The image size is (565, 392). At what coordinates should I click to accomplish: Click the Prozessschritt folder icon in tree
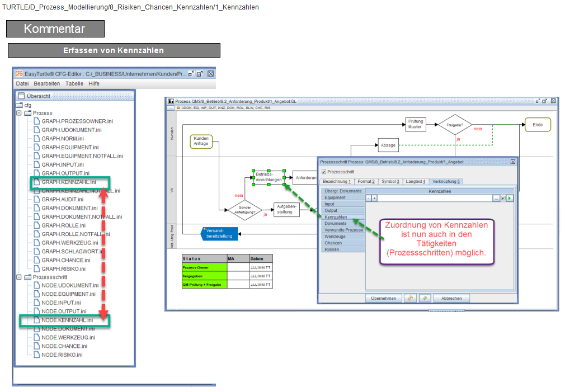[x=28, y=277]
